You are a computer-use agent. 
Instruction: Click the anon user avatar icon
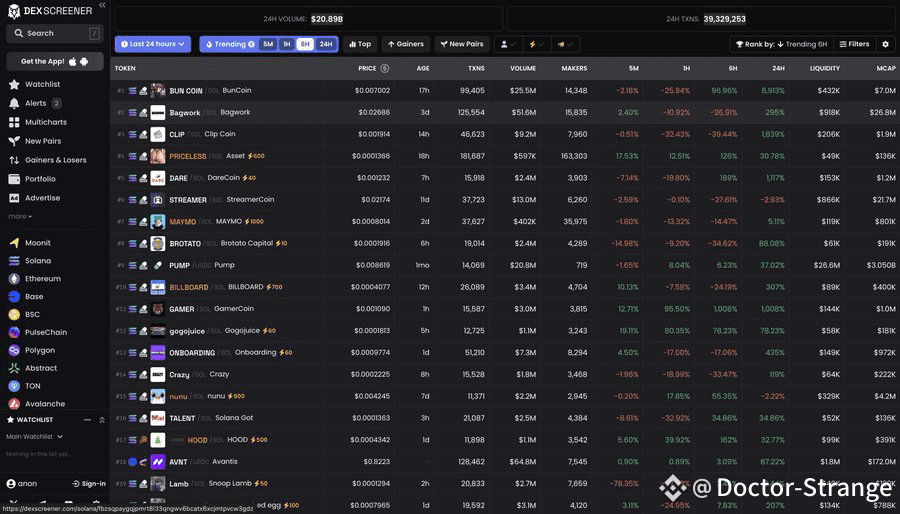coord(11,484)
